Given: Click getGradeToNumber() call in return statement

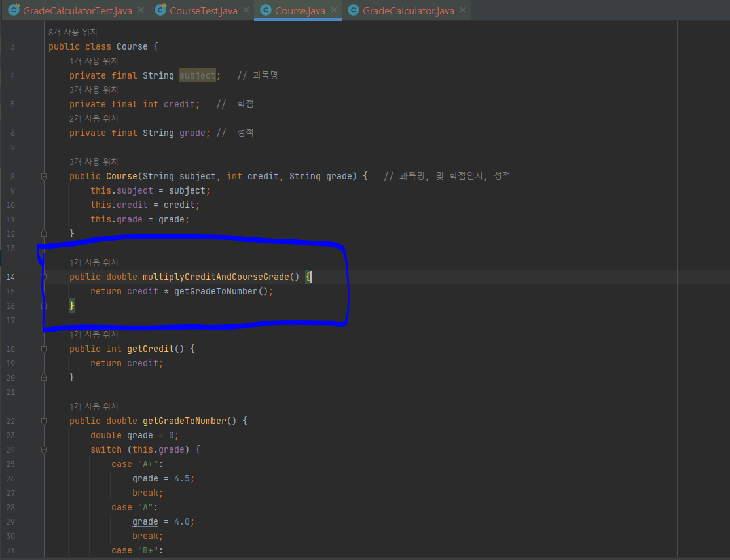Looking at the screenshot, I should click(x=221, y=291).
